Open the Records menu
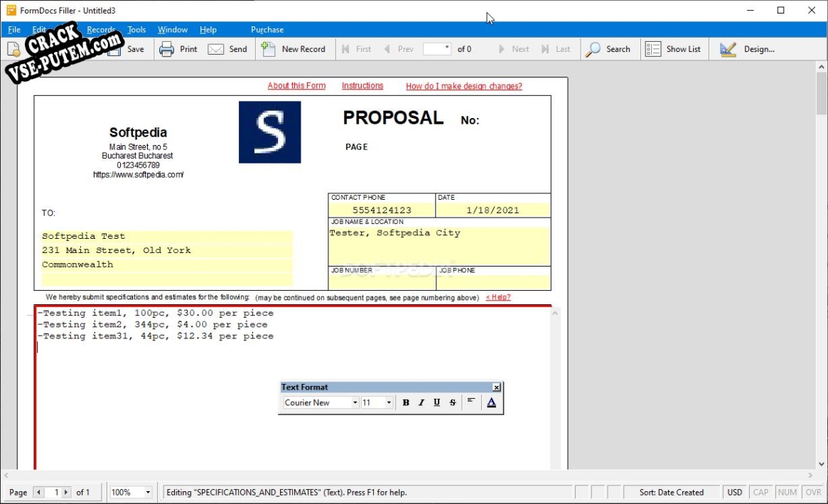The image size is (828, 504). click(x=101, y=30)
